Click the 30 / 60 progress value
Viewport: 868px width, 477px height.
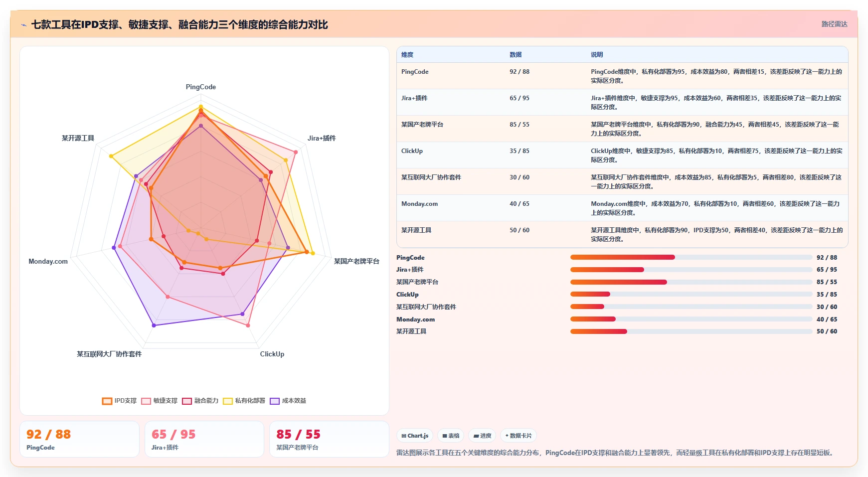click(827, 307)
